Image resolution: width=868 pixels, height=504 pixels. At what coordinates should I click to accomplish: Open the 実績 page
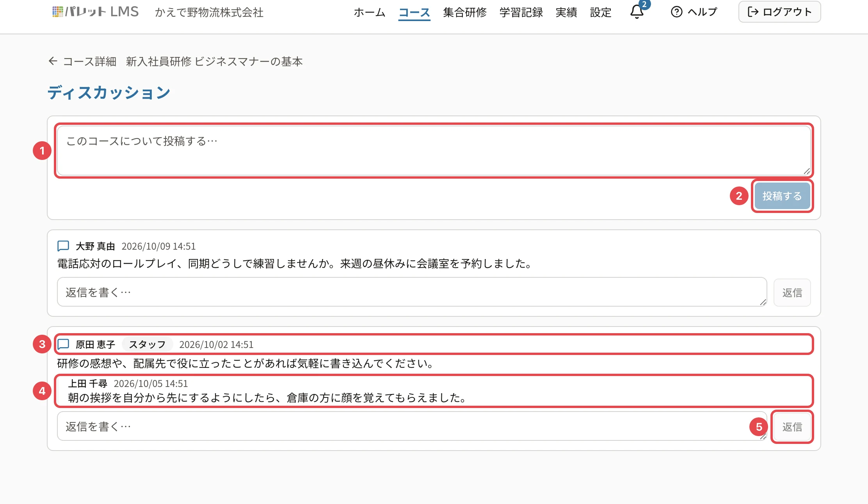[566, 12]
